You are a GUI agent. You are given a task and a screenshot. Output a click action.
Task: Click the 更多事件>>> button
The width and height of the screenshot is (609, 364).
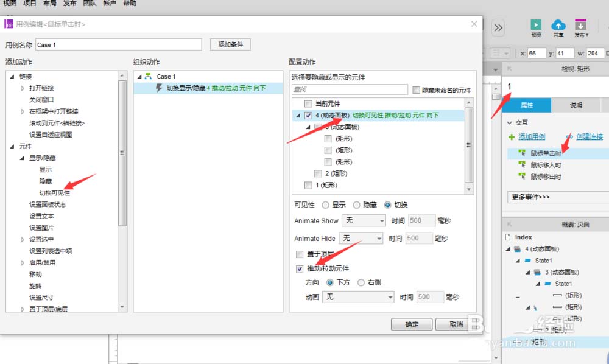click(558, 197)
